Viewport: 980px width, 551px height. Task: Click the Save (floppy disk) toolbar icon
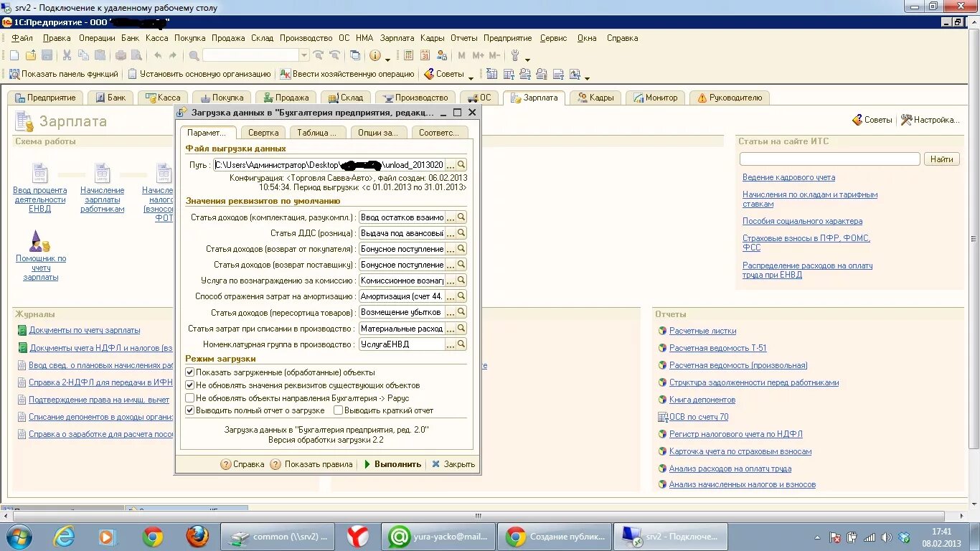tap(47, 55)
